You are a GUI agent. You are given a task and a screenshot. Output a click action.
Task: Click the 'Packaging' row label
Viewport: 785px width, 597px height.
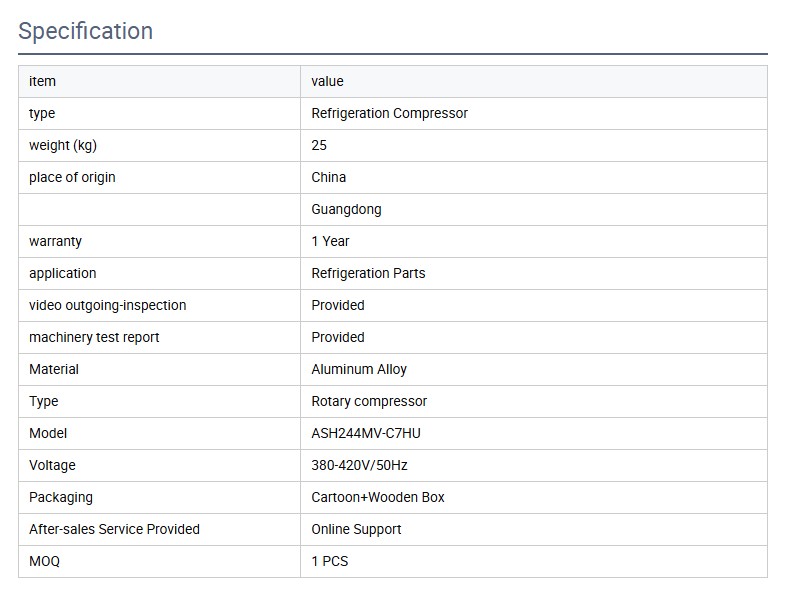[x=61, y=497]
